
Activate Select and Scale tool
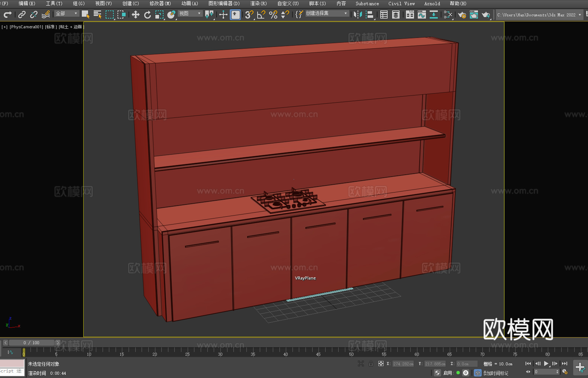click(159, 14)
